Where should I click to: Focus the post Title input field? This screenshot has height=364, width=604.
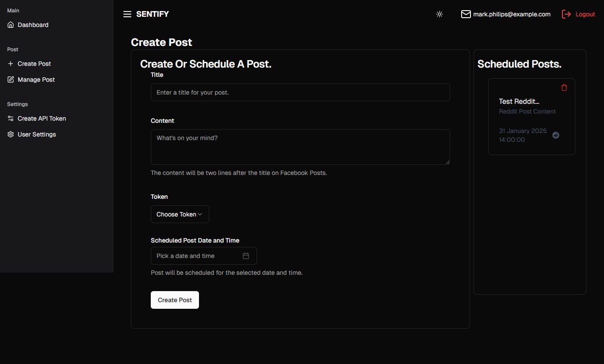tap(300, 92)
